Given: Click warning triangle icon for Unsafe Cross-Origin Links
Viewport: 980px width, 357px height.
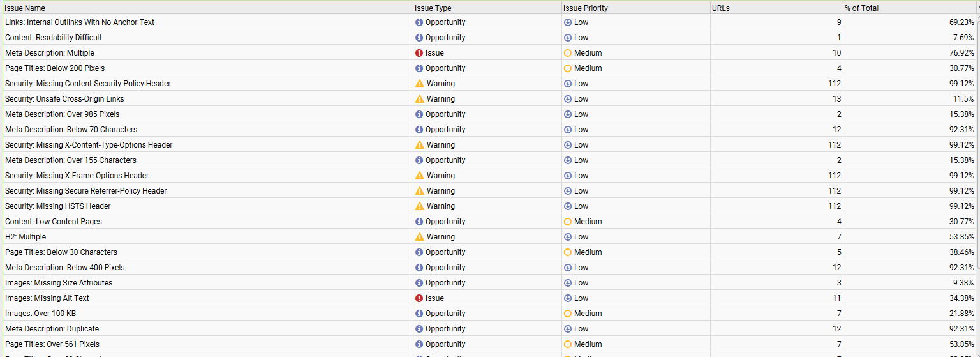Looking at the screenshot, I should click(419, 99).
